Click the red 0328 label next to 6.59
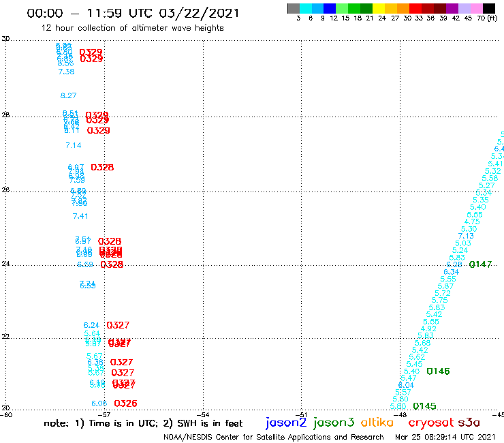Image resolution: width=504 pixels, height=443 pixels. point(112,264)
